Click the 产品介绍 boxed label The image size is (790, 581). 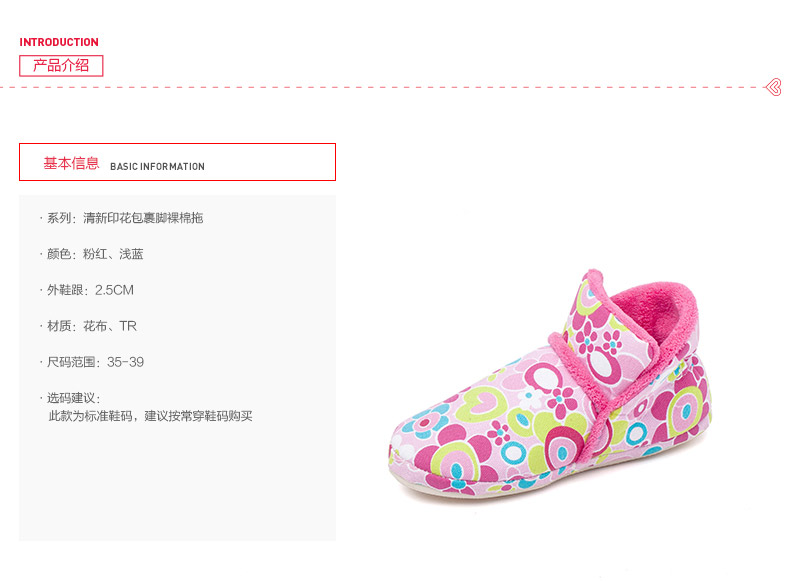[x=61, y=66]
